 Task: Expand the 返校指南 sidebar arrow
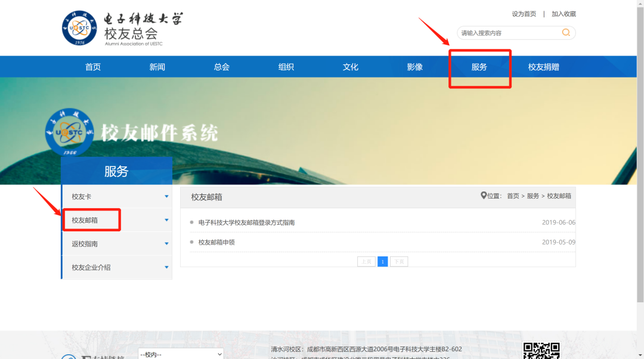pos(166,243)
